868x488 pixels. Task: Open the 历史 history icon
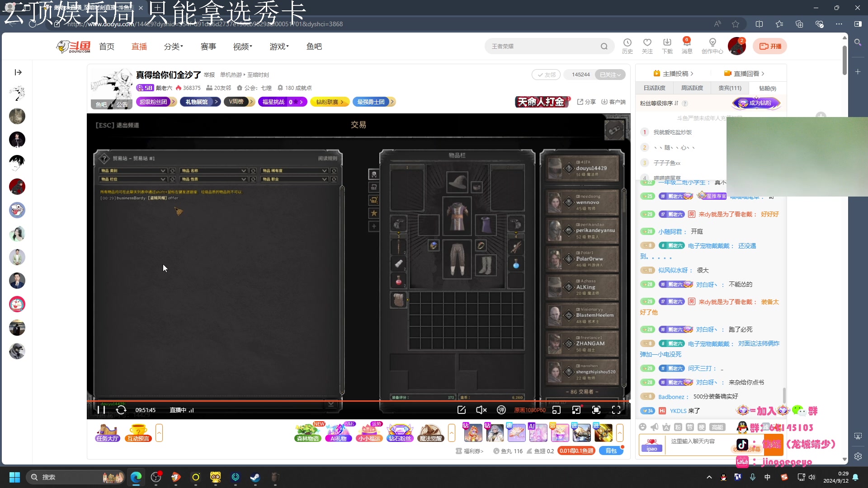coord(627,46)
